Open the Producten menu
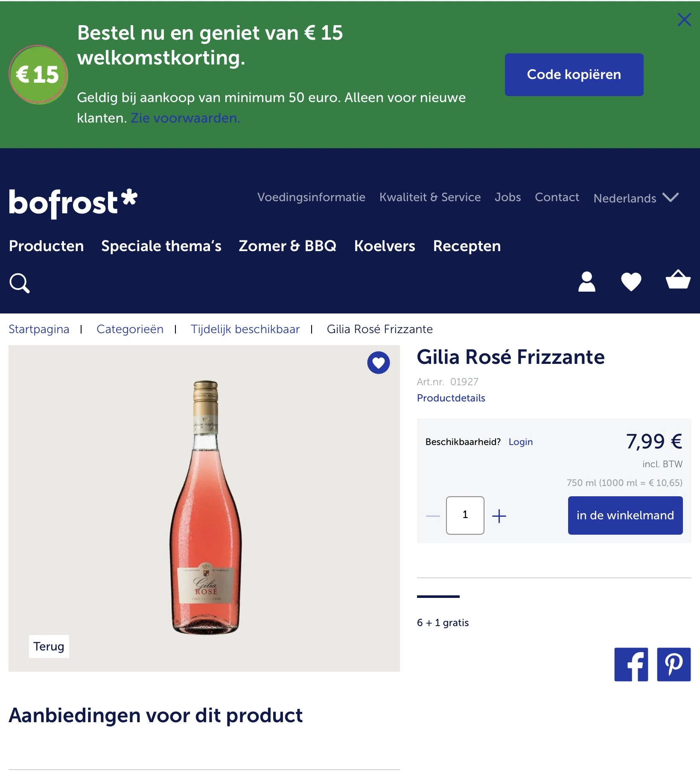The width and height of the screenshot is (700, 776). click(47, 246)
